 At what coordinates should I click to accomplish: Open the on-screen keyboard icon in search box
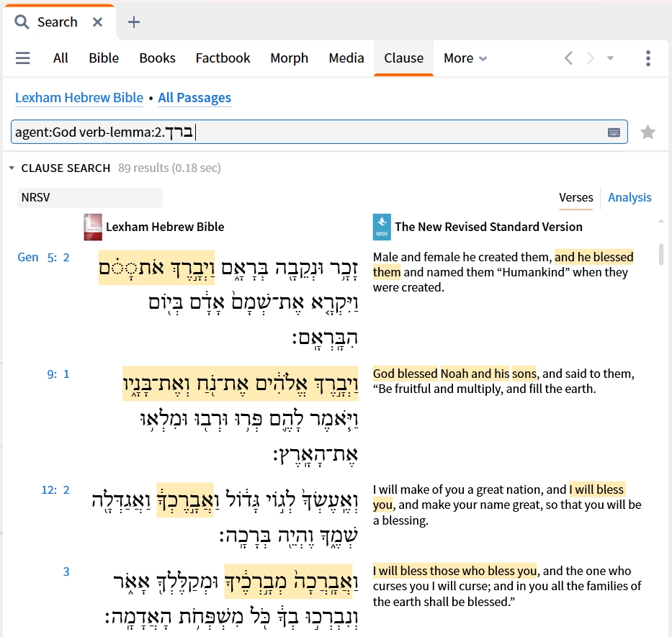point(614,132)
